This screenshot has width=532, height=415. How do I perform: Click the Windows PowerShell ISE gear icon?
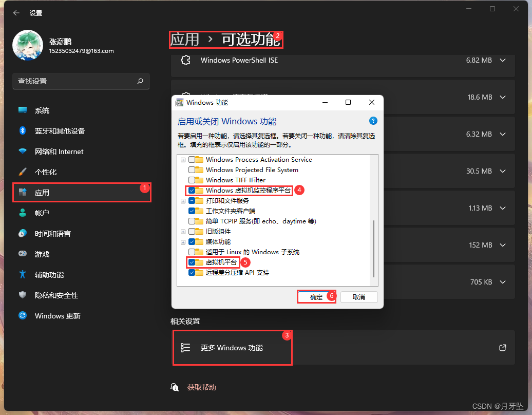tap(185, 61)
